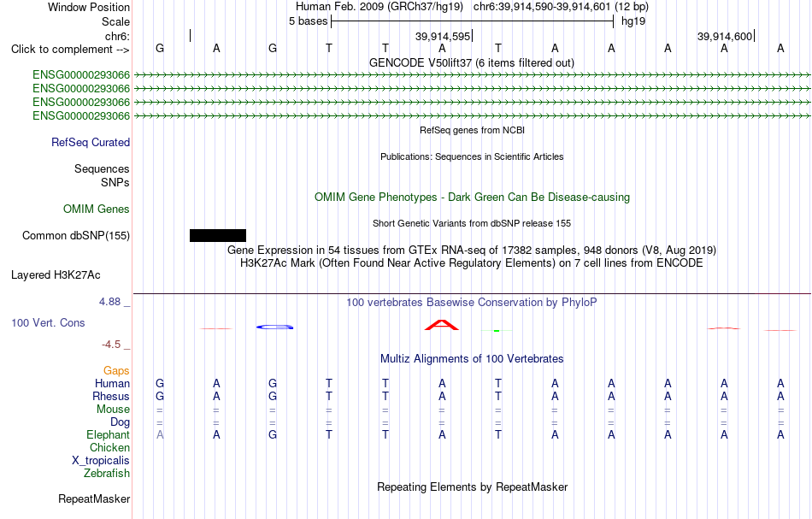This screenshot has height=519, width=812.
Task: Click the GENCODE V50lift37 track title
Action: 472,62
